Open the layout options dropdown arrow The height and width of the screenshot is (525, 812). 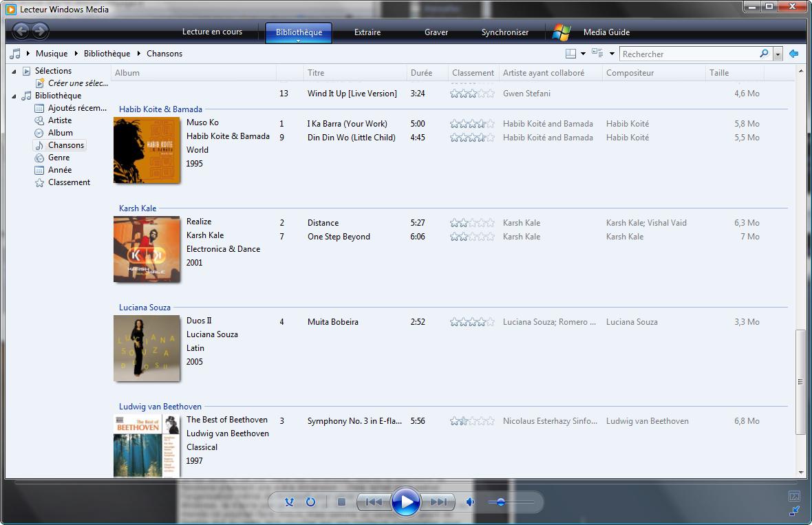coord(583,54)
